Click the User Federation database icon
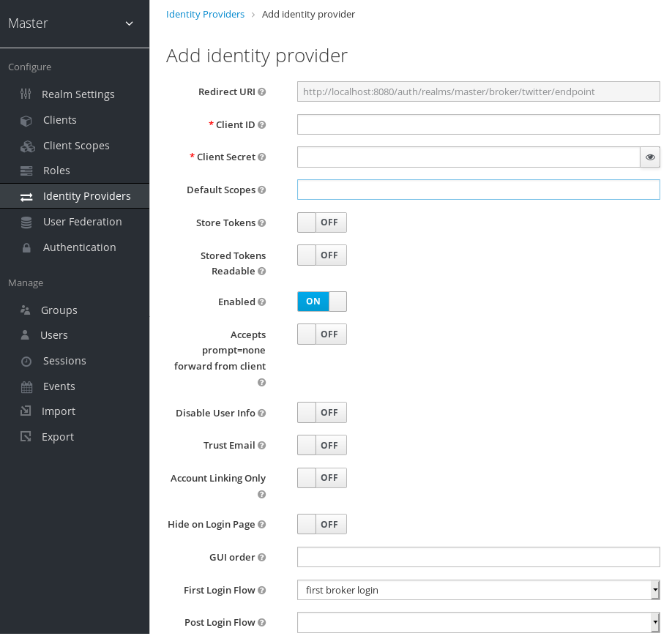This screenshot has width=672, height=636. tap(26, 222)
